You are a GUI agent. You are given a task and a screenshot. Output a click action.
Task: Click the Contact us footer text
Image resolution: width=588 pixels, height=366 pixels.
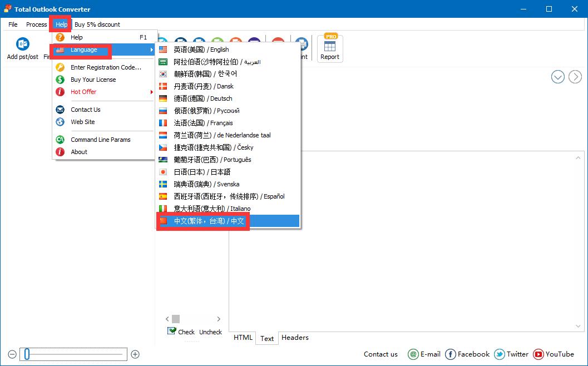[381, 354]
